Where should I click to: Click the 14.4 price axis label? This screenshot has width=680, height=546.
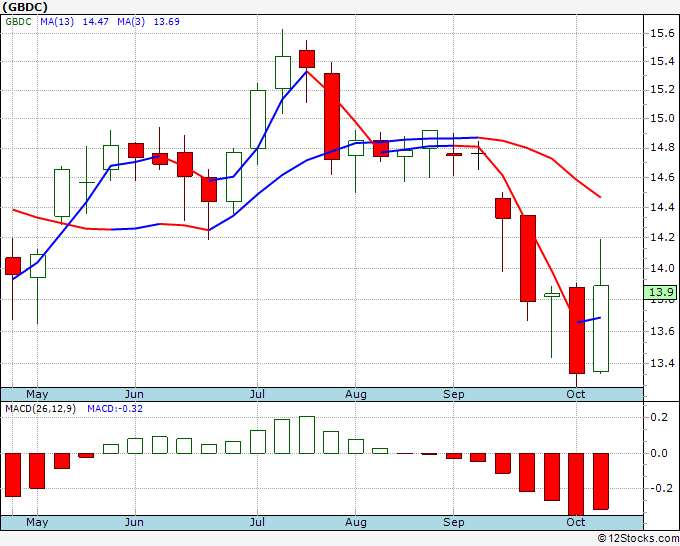pyautogui.click(x=662, y=207)
